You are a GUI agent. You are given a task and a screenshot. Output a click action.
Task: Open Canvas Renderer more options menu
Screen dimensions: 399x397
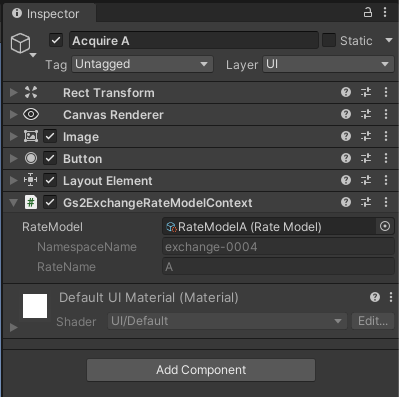(386, 114)
